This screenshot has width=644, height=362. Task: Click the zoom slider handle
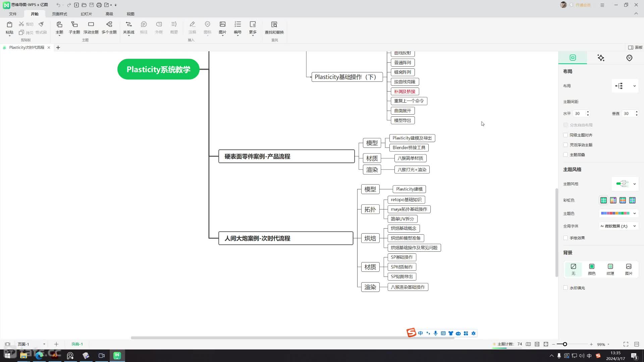point(565,344)
